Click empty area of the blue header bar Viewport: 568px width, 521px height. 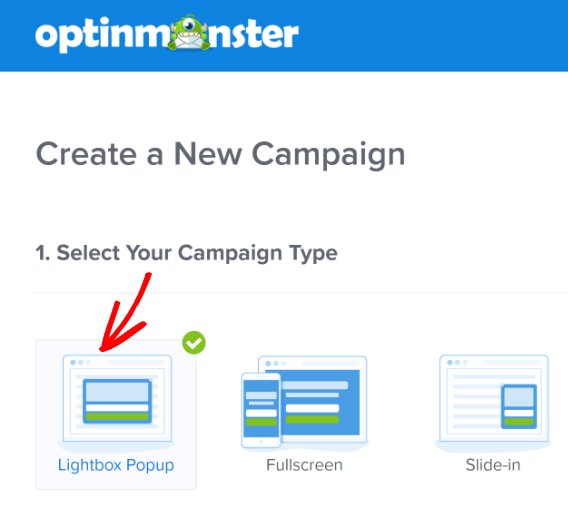pos(435,36)
